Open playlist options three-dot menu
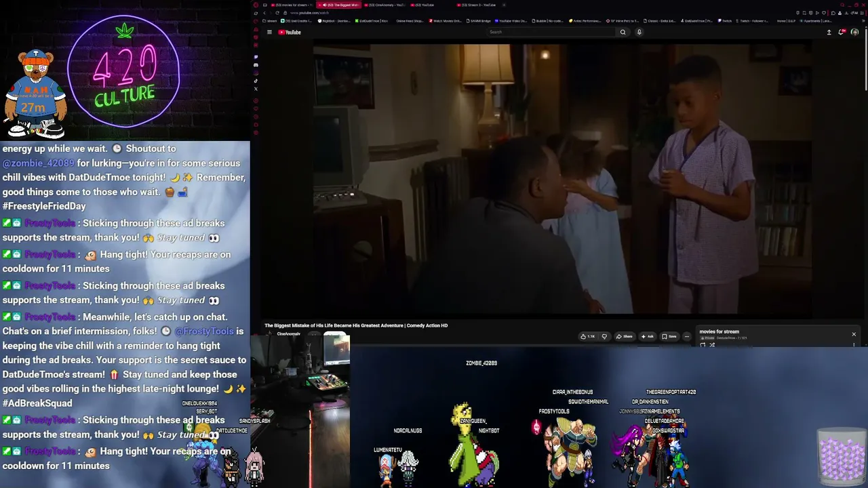This screenshot has height=488, width=868. (x=854, y=345)
